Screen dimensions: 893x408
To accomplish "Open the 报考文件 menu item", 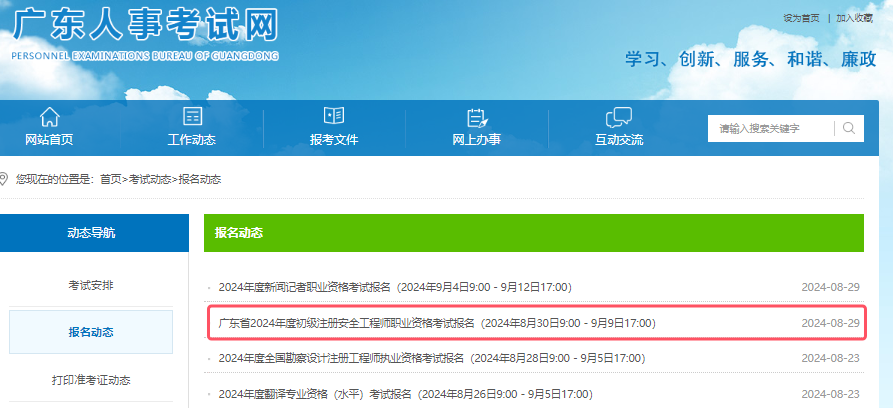I will 334,140.
